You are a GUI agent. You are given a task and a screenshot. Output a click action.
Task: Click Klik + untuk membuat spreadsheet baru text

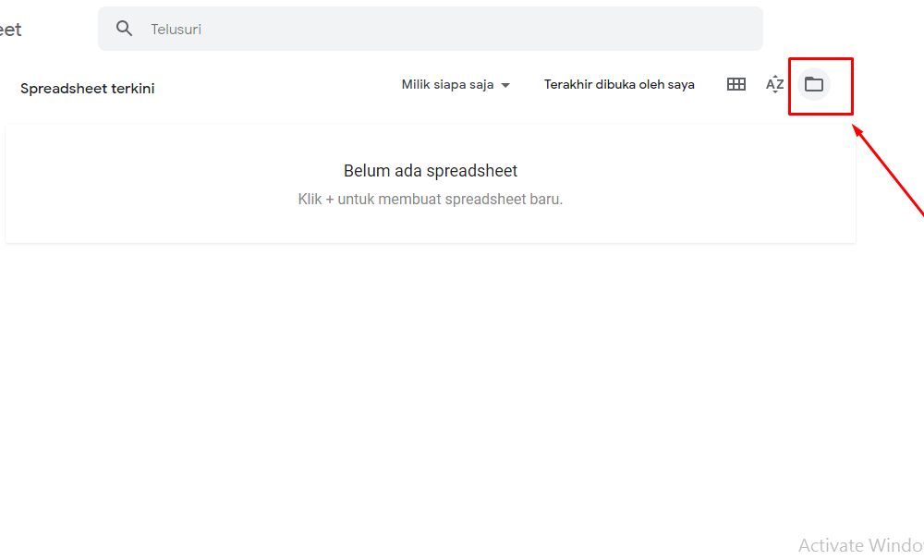(x=431, y=200)
